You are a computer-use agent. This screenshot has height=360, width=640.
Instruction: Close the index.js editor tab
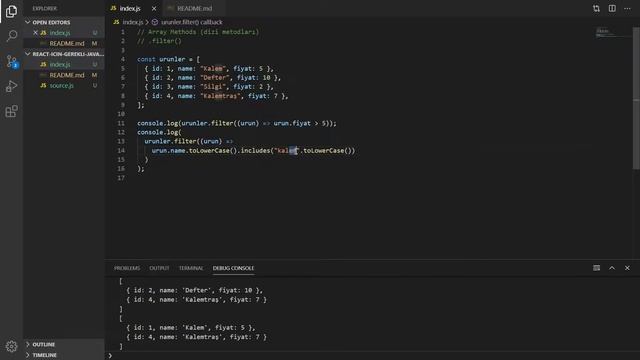[x=154, y=8]
